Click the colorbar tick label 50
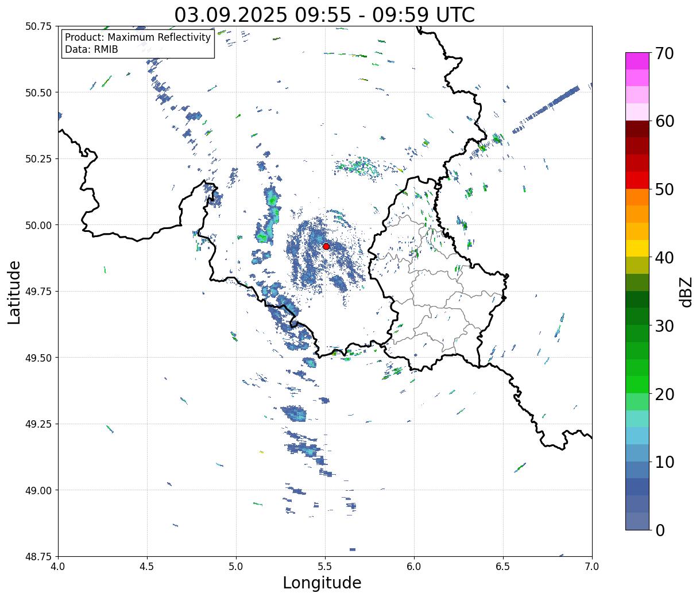The image size is (700, 597). pyautogui.click(x=664, y=189)
